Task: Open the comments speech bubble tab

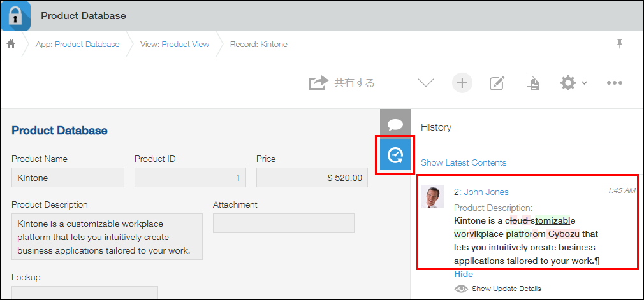Action: pos(395,124)
